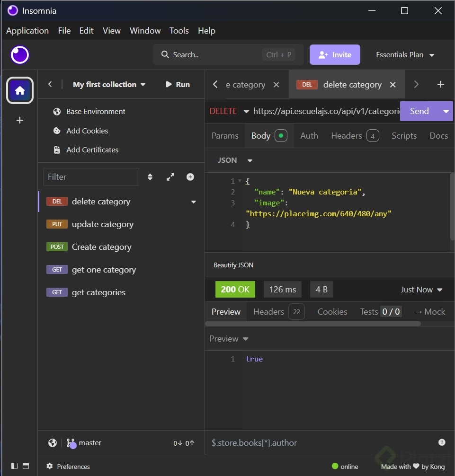The image size is (455, 476).
Task: Open the Just Now response history dropdown
Action: click(421, 290)
